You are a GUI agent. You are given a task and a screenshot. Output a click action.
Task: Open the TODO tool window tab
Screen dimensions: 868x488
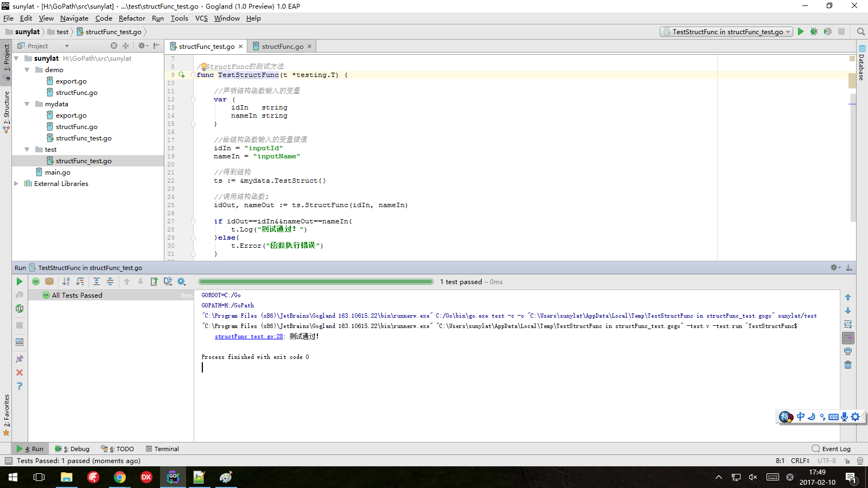tap(117, 448)
